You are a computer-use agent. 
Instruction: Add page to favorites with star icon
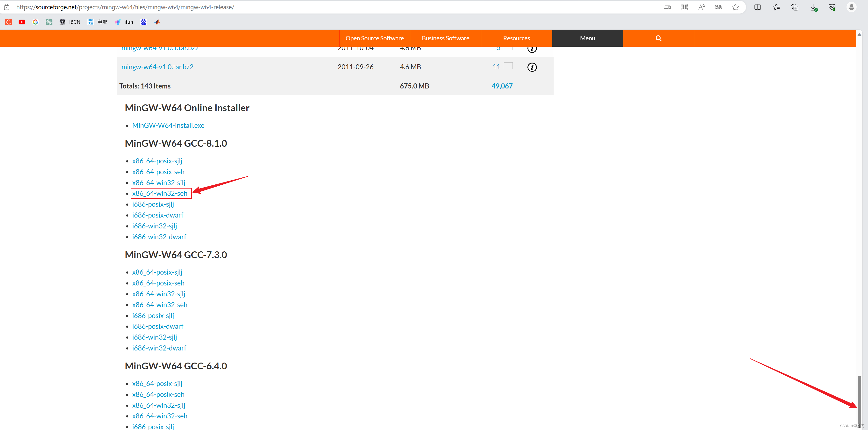(x=735, y=7)
